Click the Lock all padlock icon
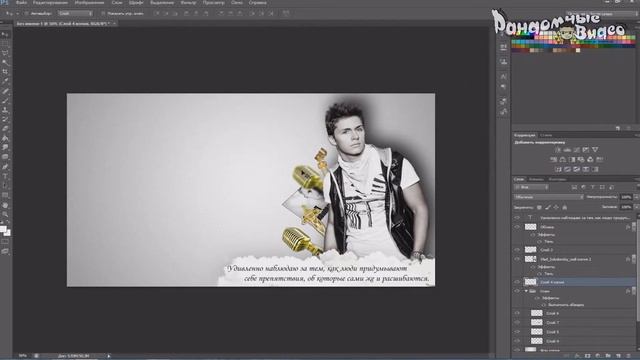 click(565, 207)
